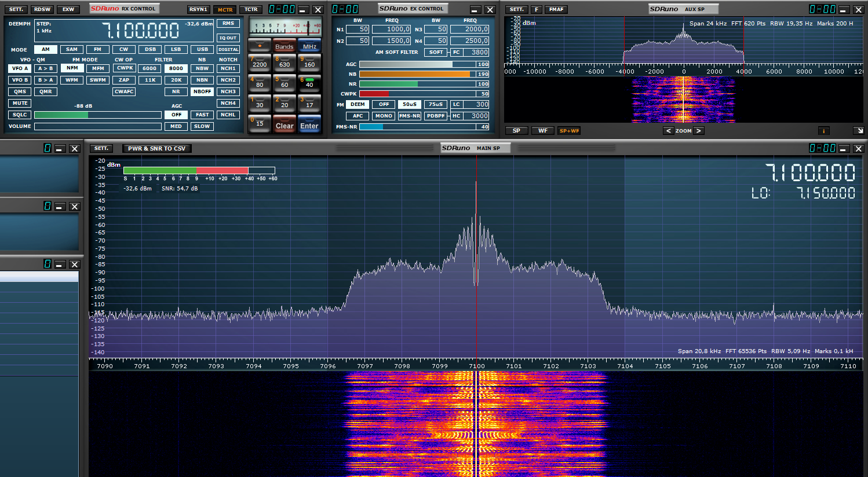Open SETT. in the RX Control panel

click(16, 9)
